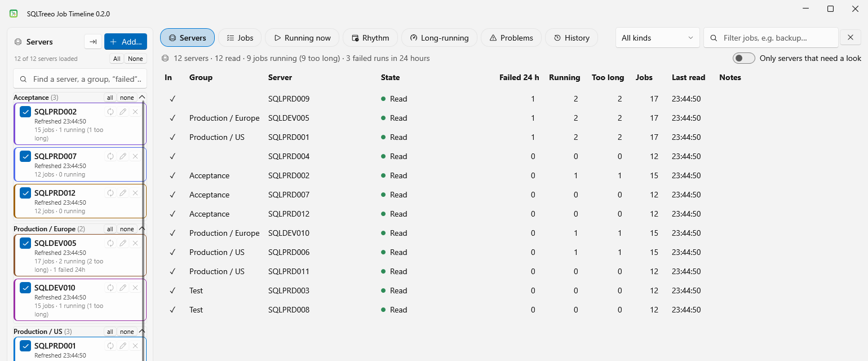Open the All kinds dropdown
Viewport: 868px width, 361px height.
coord(657,38)
